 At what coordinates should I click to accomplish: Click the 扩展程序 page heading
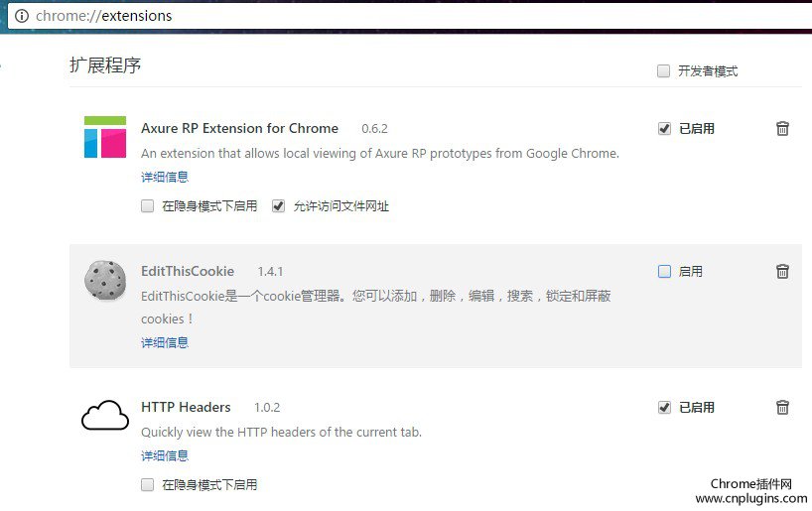coord(105,65)
